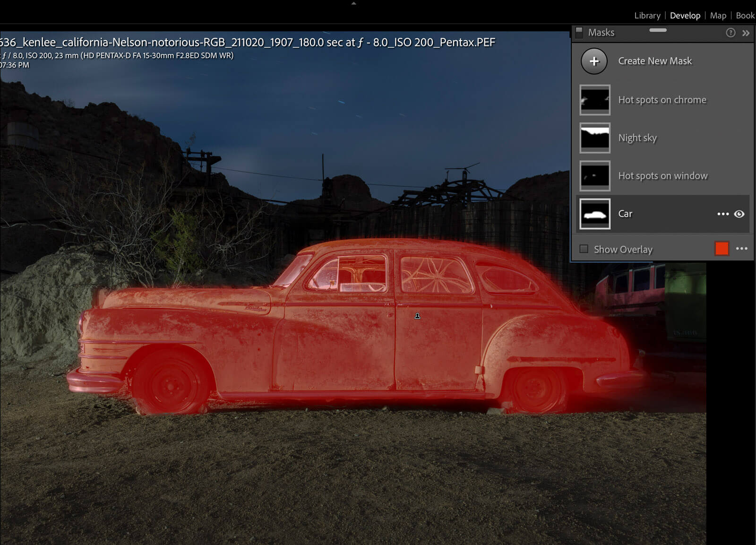Click the Car mask thumbnail
756x545 pixels.
click(595, 214)
